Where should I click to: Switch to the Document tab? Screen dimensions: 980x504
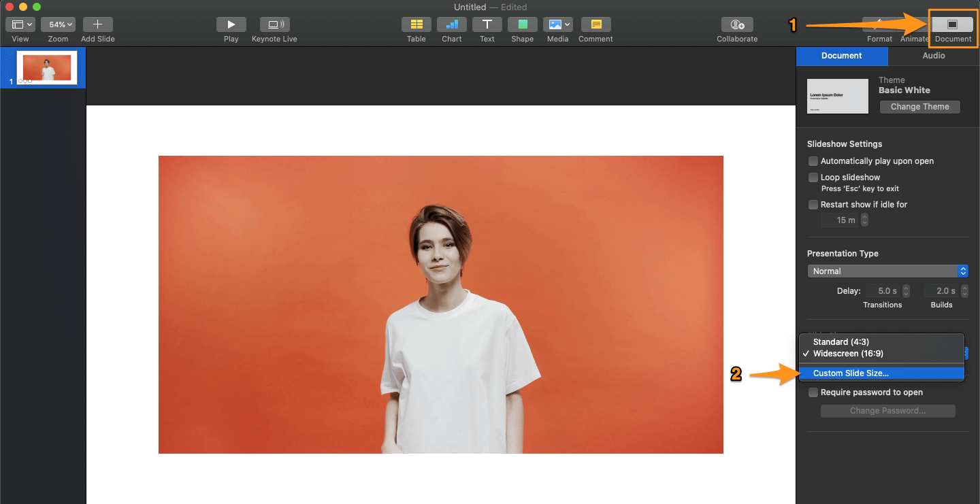tap(842, 56)
